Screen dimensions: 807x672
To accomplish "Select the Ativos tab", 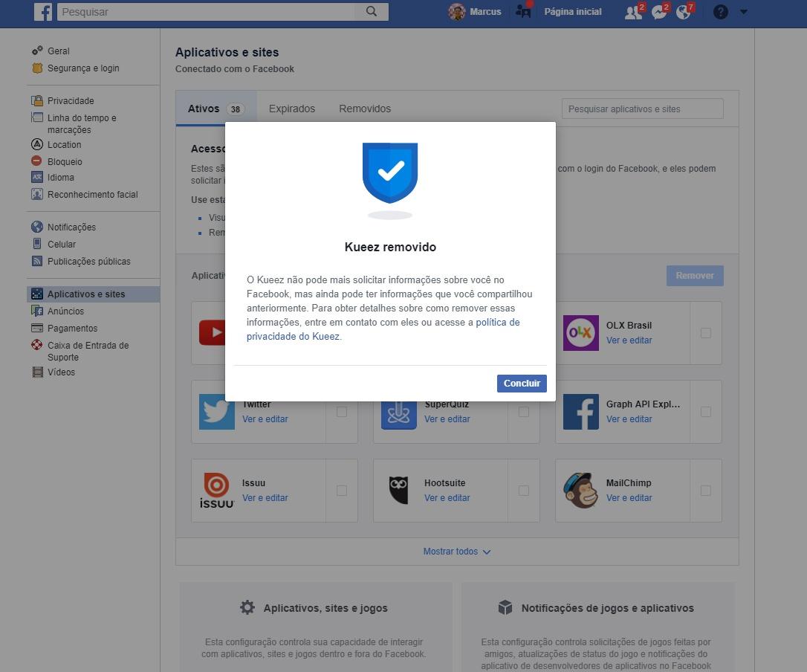I will [x=216, y=109].
